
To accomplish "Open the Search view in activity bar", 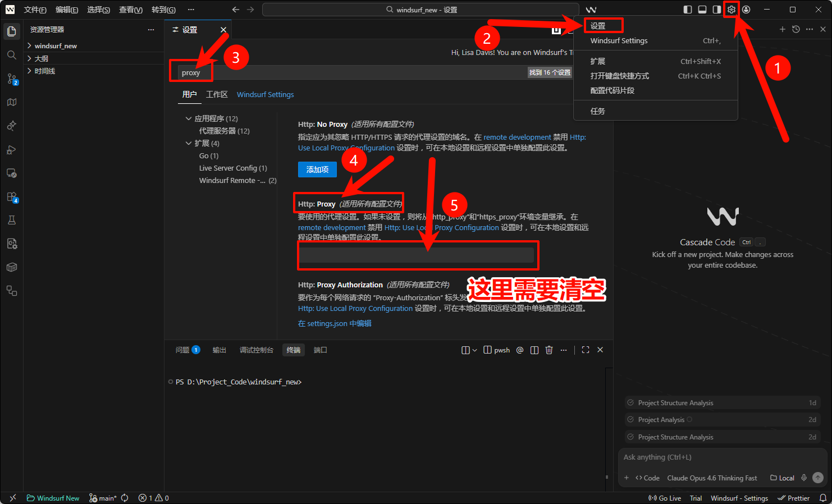I will tap(11, 55).
